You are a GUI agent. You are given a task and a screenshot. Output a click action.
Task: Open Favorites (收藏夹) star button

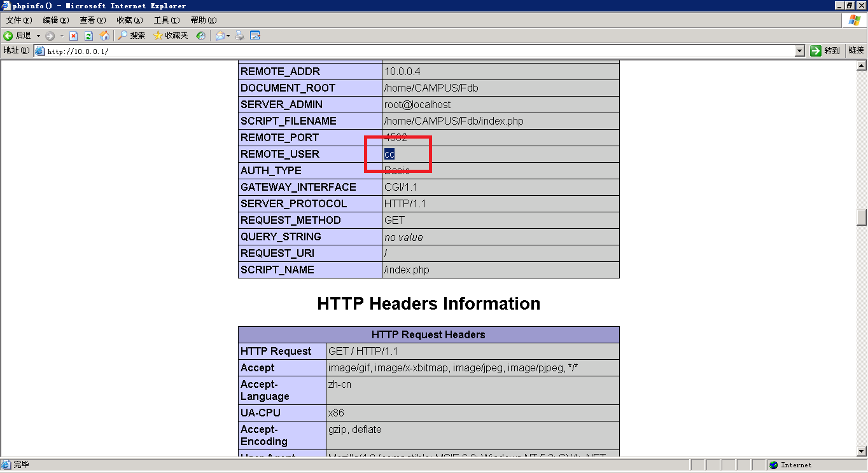[x=171, y=36]
